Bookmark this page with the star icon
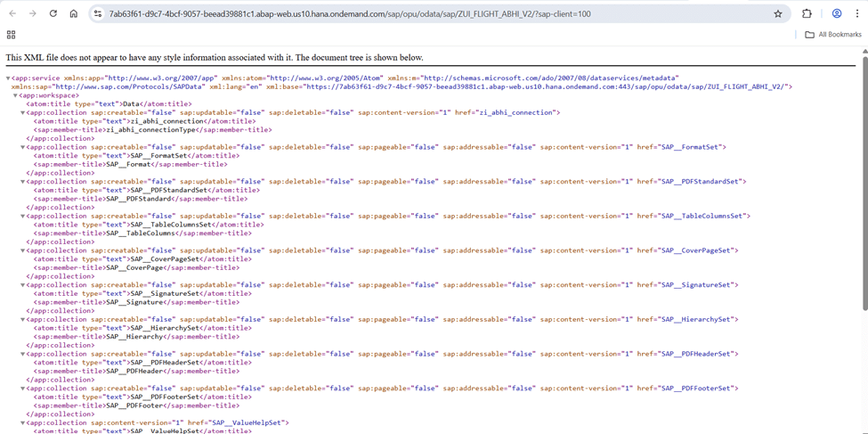The image size is (868, 434). click(x=778, y=14)
